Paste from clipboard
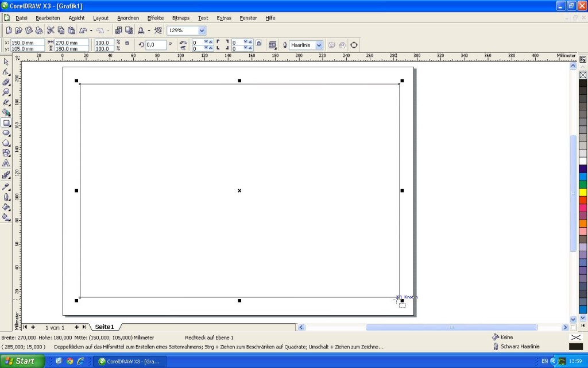 coord(71,30)
